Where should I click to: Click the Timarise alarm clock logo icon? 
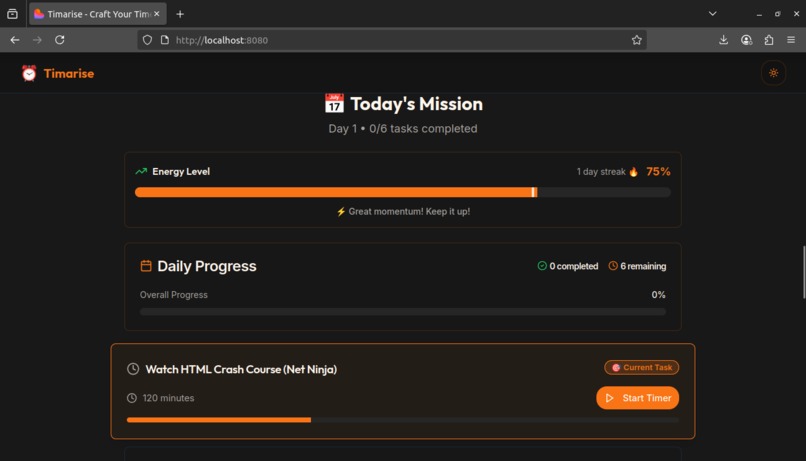(x=29, y=73)
